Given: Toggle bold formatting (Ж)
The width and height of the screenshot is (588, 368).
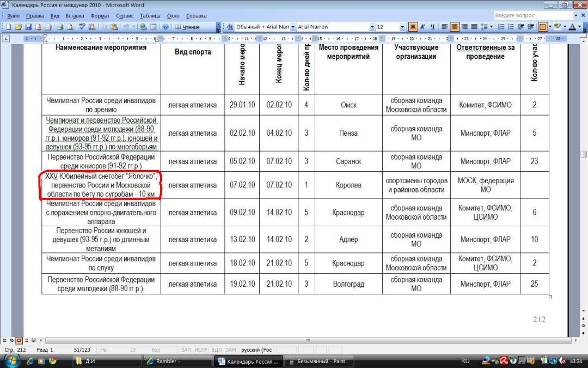Looking at the screenshot, I should [x=413, y=27].
